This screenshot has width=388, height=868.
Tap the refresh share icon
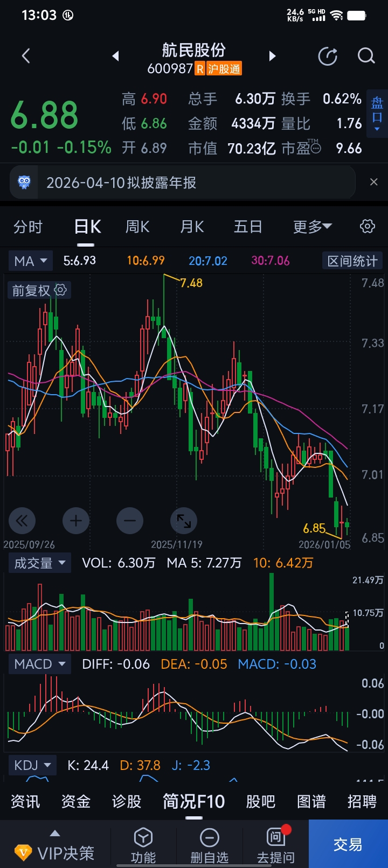coord(328,56)
